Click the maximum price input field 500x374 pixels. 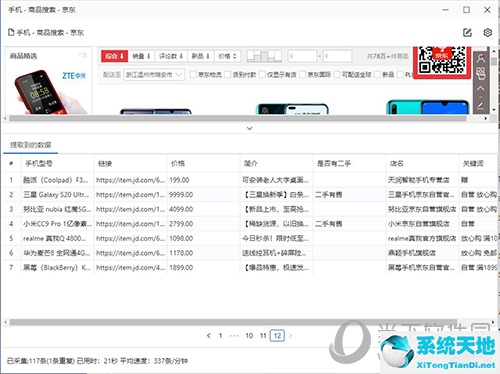point(338,56)
